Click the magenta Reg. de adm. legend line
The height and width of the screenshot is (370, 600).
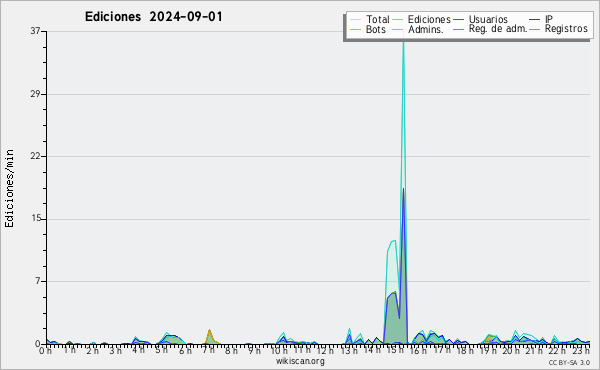pos(458,29)
